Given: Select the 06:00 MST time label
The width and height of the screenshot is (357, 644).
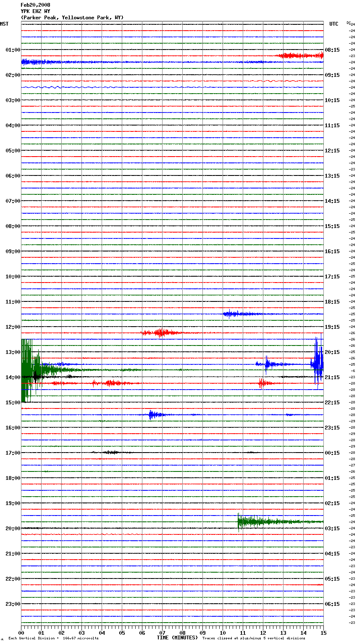Looking at the screenshot, I should coord(13,176).
